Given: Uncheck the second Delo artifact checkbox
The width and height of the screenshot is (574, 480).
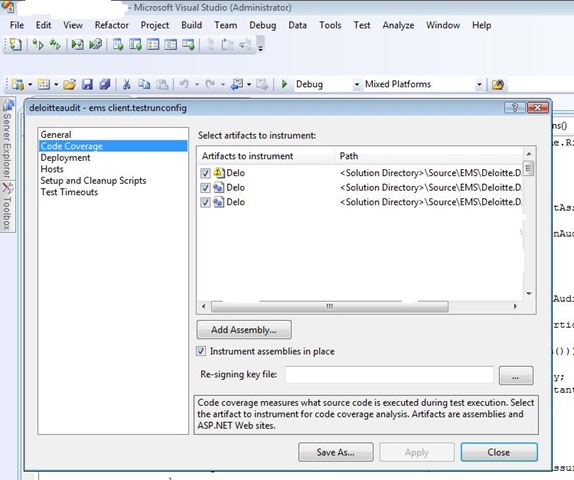Looking at the screenshot, I should (x=205, y=187).
